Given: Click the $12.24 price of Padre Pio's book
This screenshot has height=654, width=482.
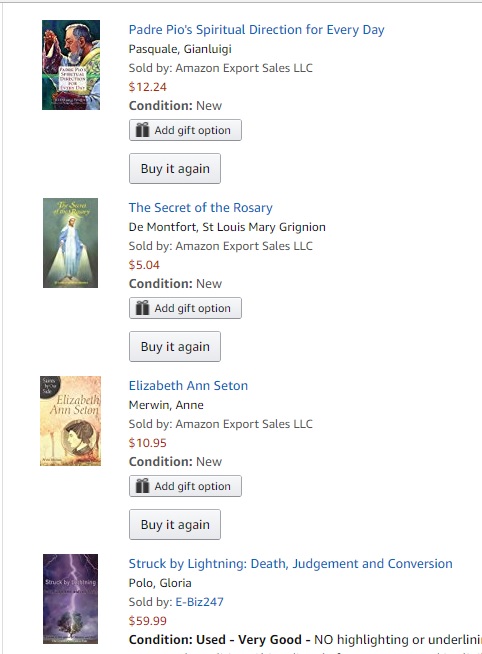Looking at the screenshot, I should click(x=148, y=87).
